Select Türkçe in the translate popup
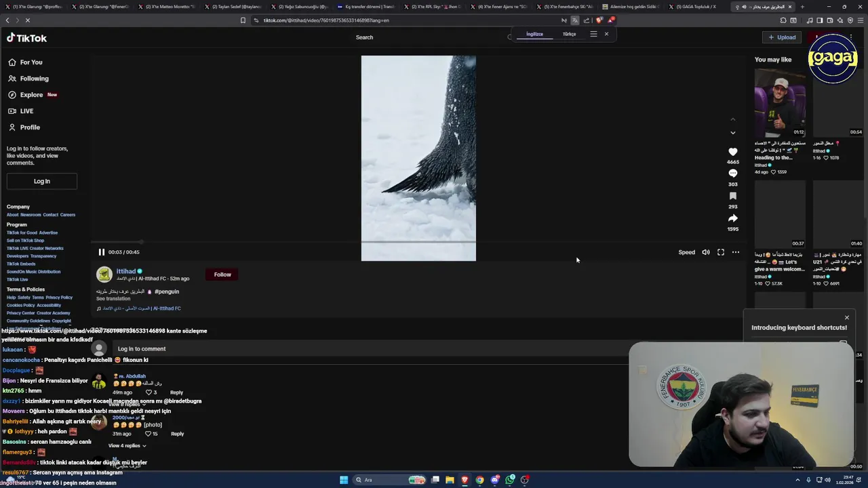The height and width of the screenshot is (488, 868). coord(569,34)
